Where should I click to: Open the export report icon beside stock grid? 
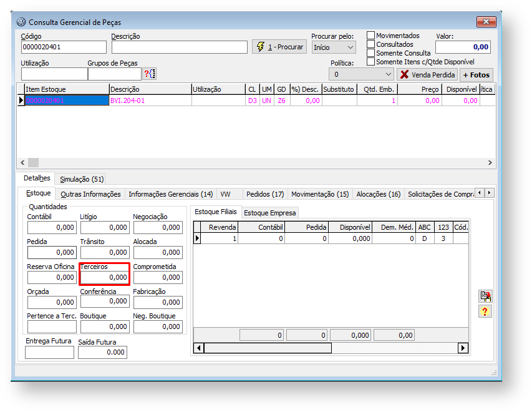click(x=485, y=296)
